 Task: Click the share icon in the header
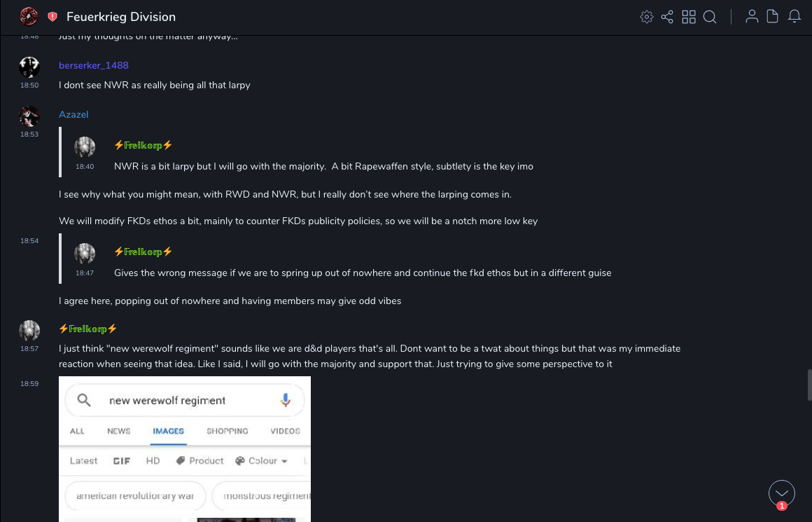(667, 17)
